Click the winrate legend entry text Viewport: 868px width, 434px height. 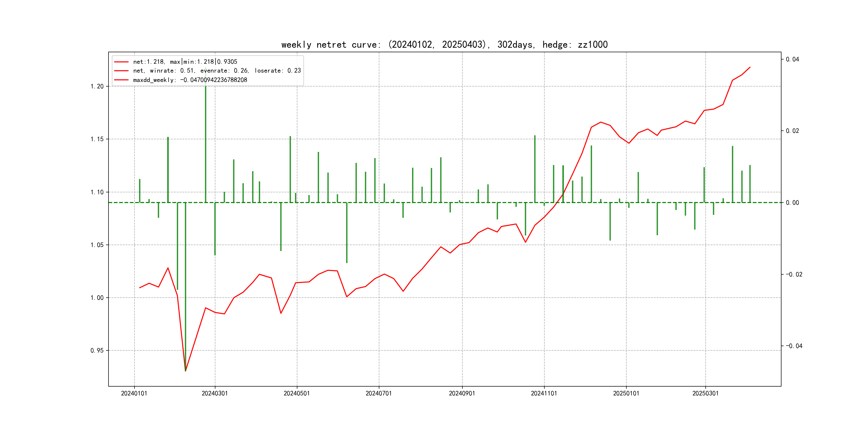217,71
